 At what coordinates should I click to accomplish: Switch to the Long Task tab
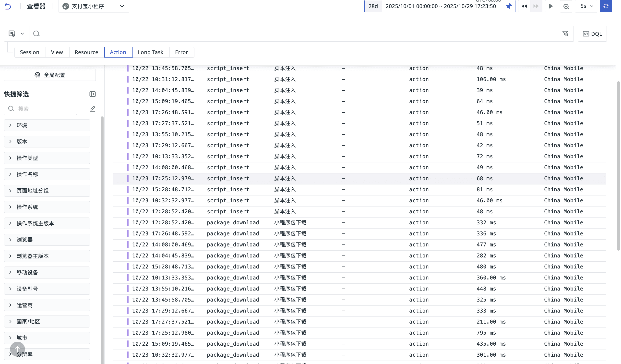[150, 52]
